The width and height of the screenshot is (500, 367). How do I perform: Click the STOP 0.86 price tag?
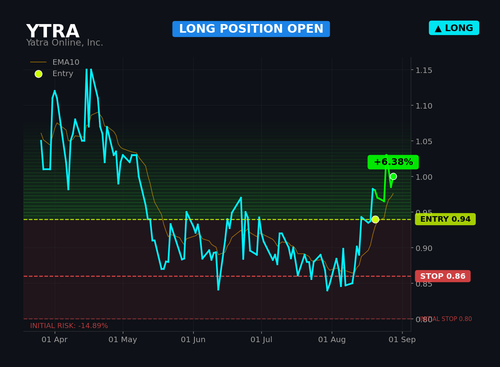443,276
